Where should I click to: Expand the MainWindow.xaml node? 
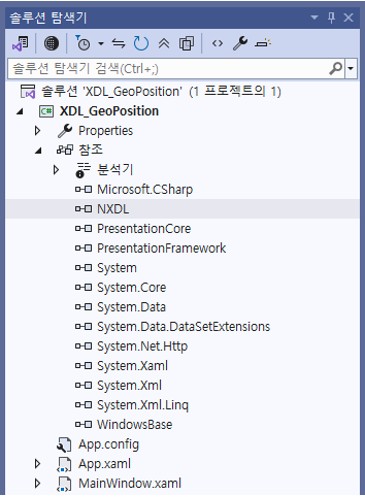[x=38, y=483]
